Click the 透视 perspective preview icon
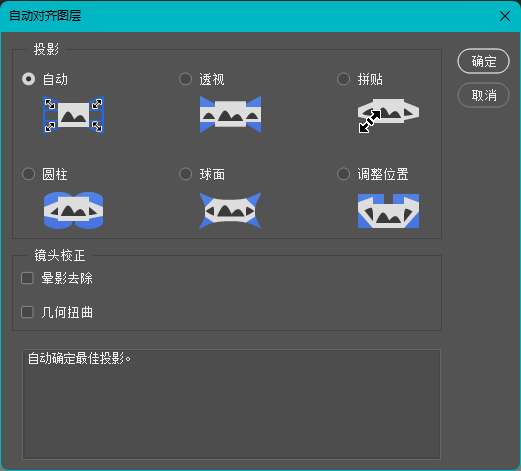This screenshot has height=471, width=521. coord(230,115)
